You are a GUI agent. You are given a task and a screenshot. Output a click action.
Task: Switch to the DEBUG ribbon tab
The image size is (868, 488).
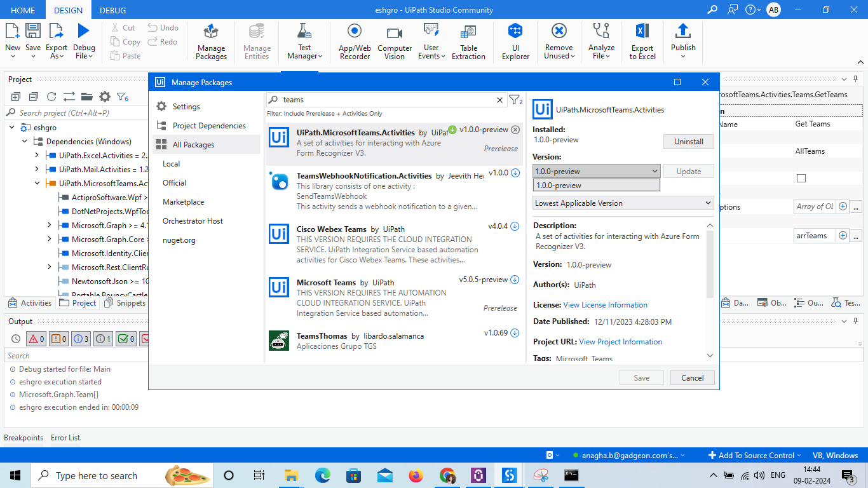[112, 10]
